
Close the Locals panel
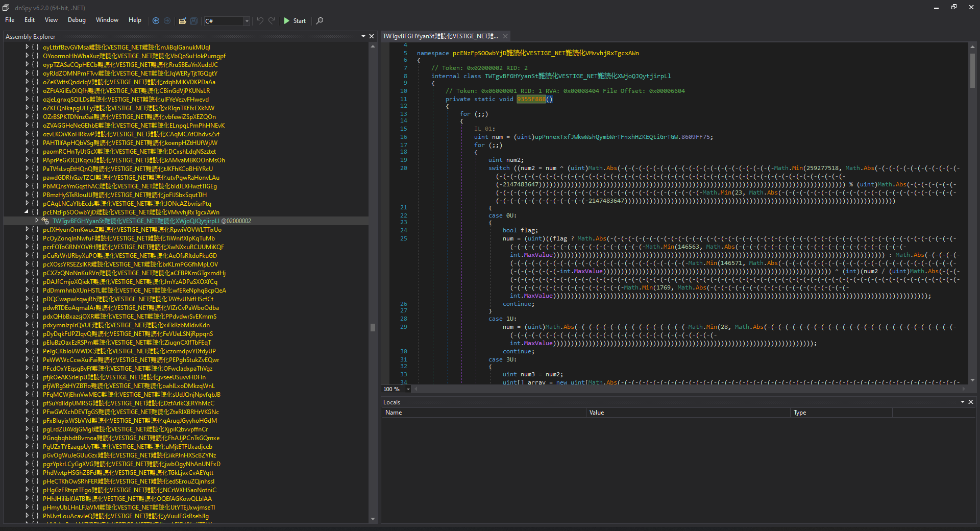[x=971, y=402]
